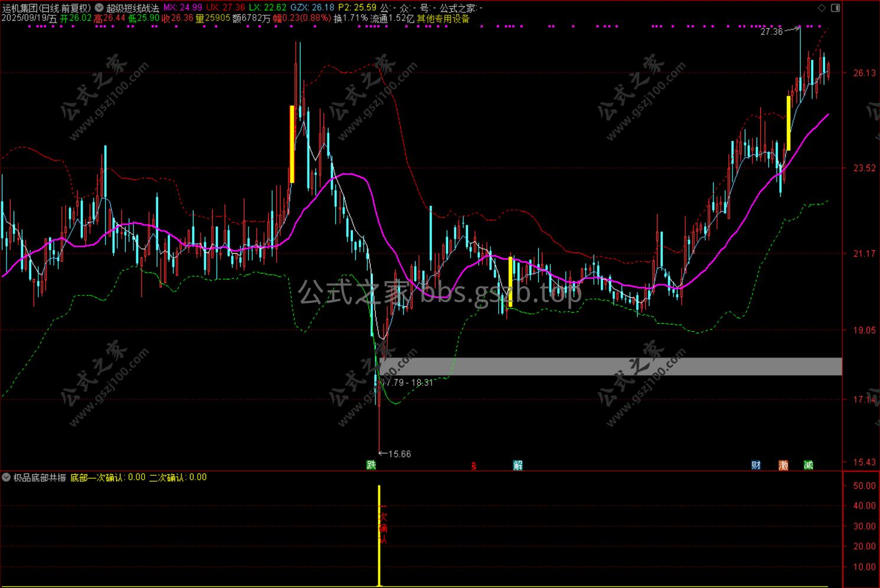Click the 换1.71% turnover value

coord(351,19)
